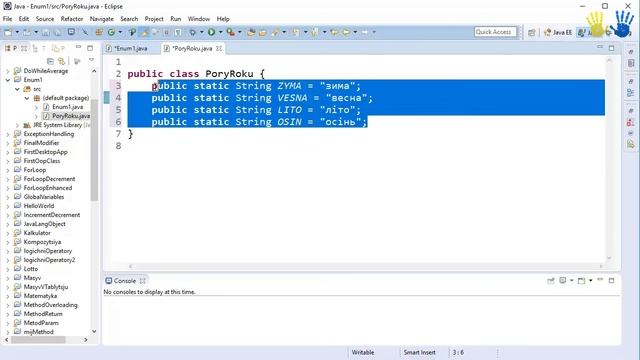Open the Source menu
The width and height of the screenshot is (640, 360).
(44, 19)
